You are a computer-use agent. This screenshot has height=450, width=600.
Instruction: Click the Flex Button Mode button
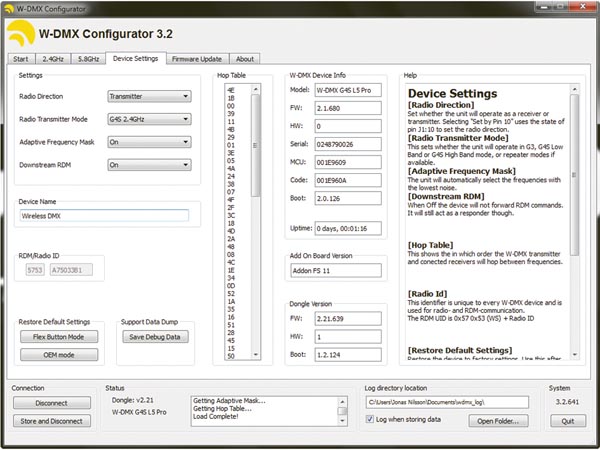coord(59,337)
